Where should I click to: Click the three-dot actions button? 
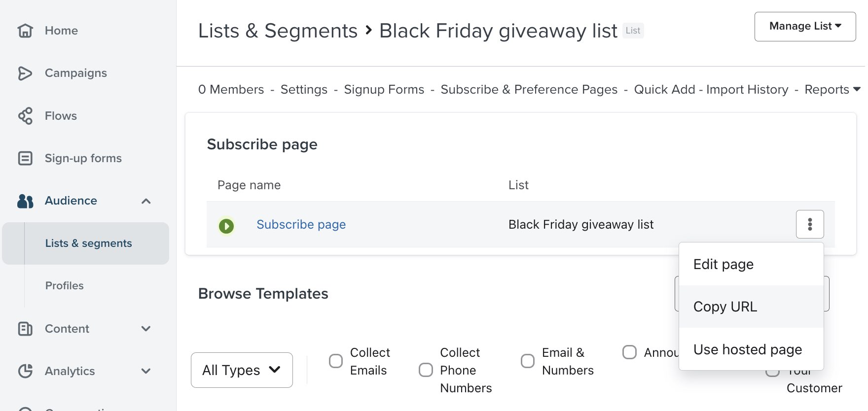pyautogui.click(x=809, y=224)
